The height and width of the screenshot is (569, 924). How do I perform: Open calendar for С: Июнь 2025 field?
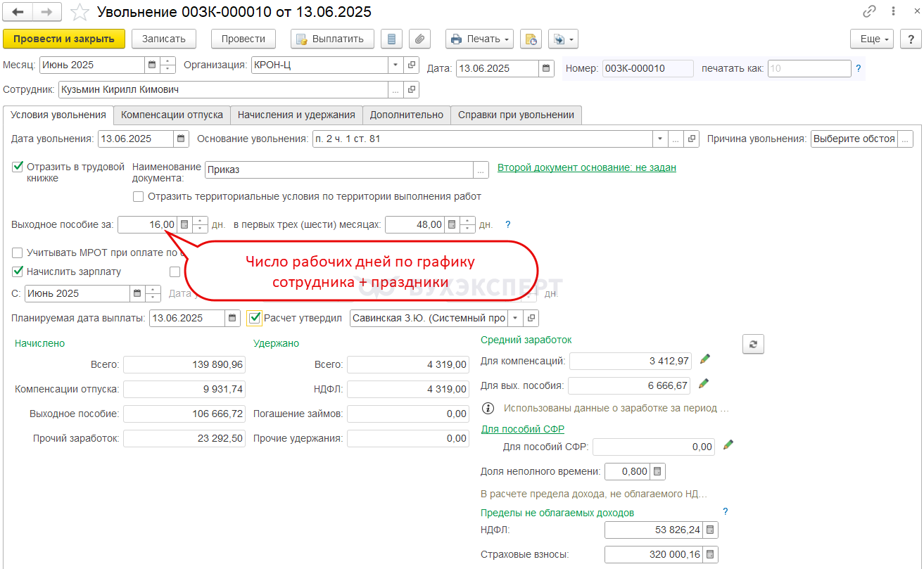pyautogui.click(x=137, y=293)
